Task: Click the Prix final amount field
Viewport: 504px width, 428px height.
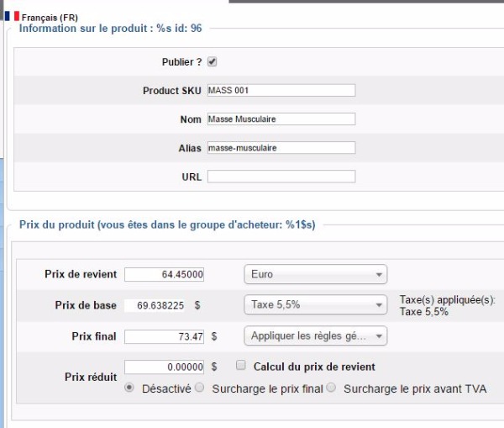Action: pyautogui.click(x=165, y=336)
